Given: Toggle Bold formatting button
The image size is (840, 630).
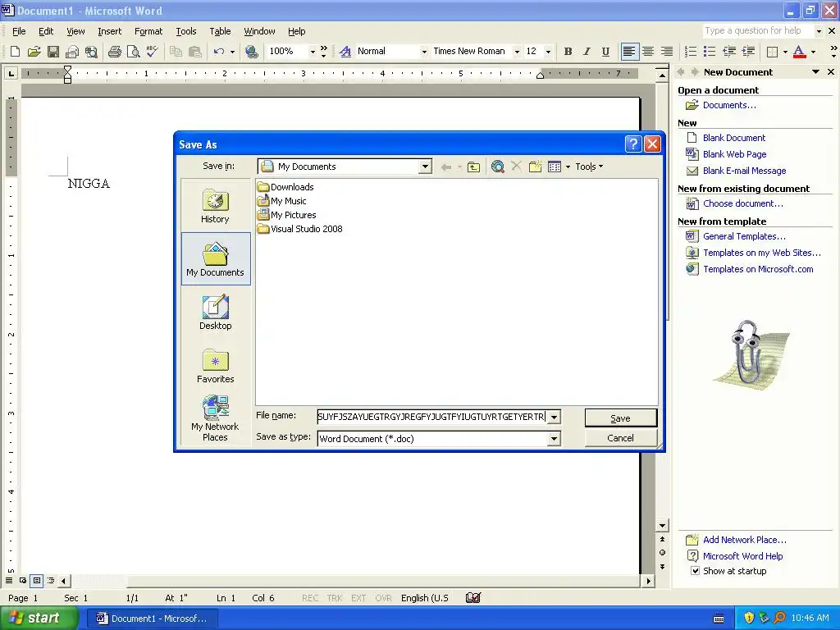Looking at the screenshot, I should pyautogui.click(x=568, y=52).
